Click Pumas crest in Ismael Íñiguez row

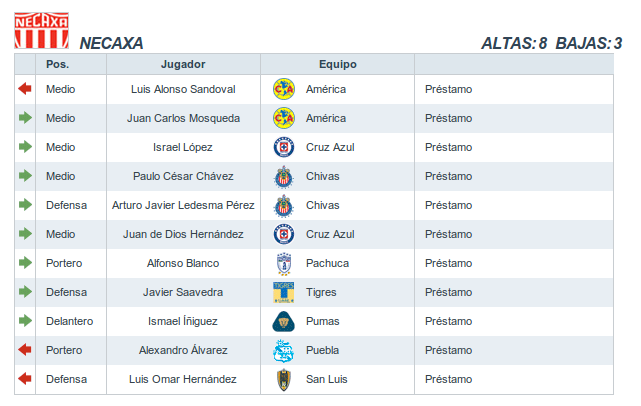284,321
